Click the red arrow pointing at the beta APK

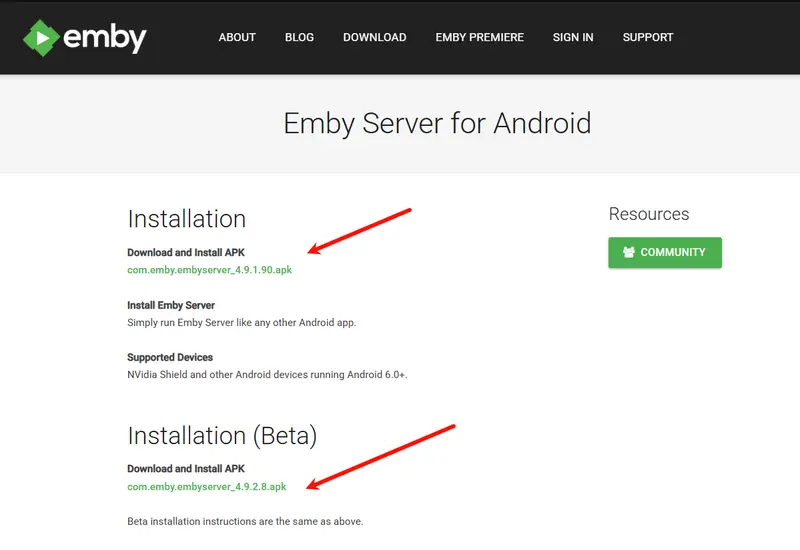(x=381, y=456)
